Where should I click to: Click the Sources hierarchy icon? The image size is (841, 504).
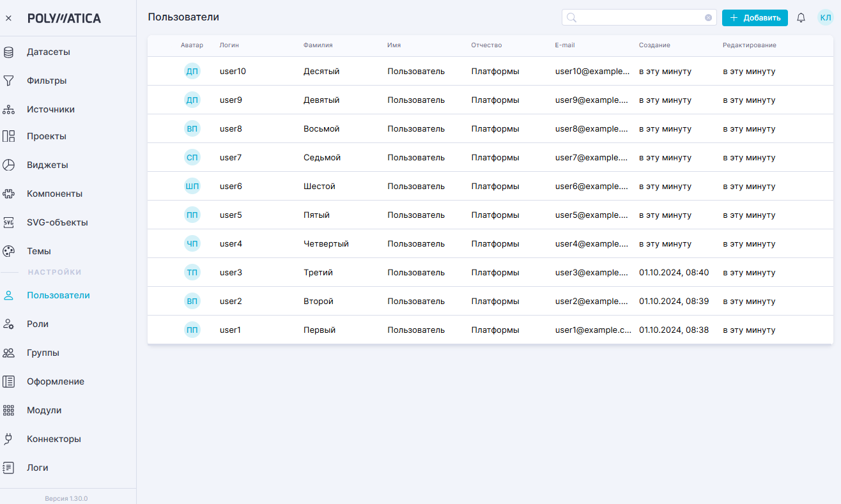[x=9, y=110]
